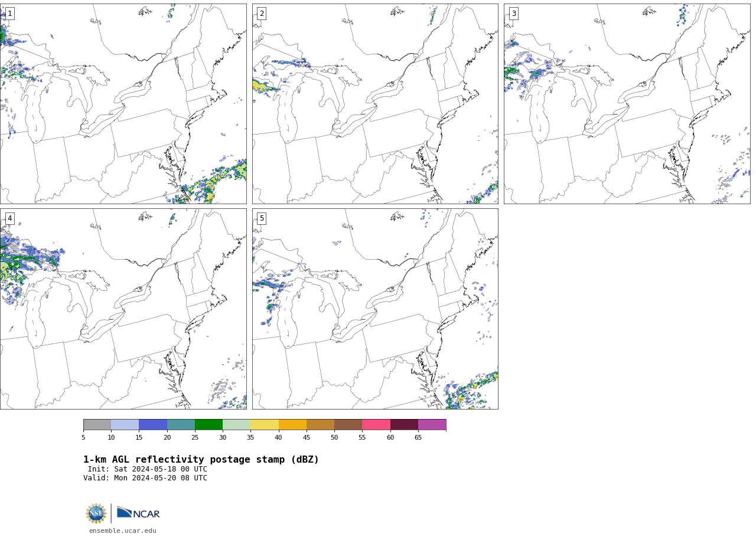Click the panel number label 5
756x537 pixels.
(262, 218)
